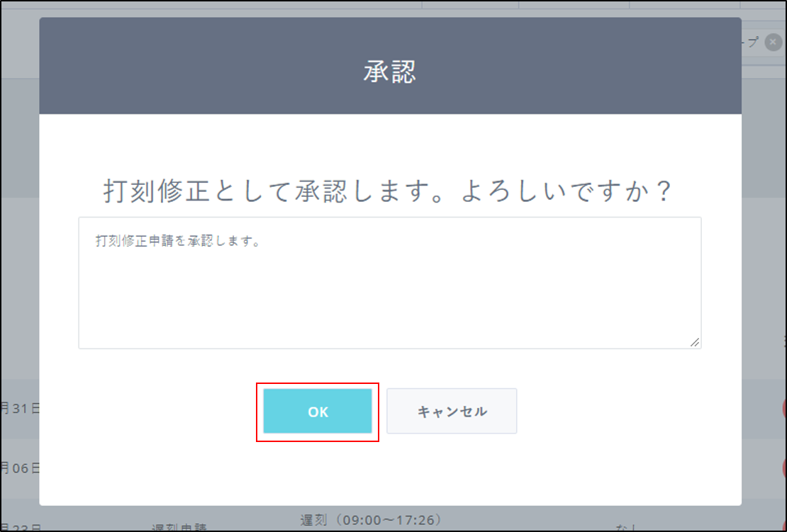
Task: Click the 遅刻（09:00～17:26） schedule cell
Action: [x=372, y=521]
